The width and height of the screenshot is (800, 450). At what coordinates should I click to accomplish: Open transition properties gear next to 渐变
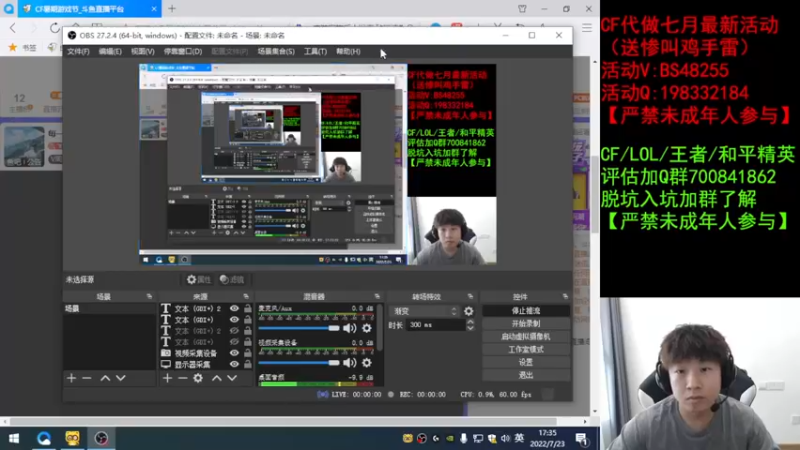[468, 311]
